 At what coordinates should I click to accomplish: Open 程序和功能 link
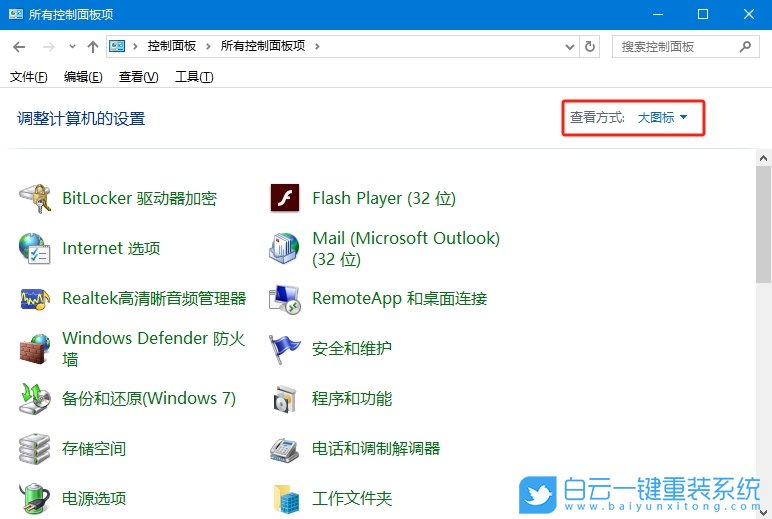tap(352, 398)
